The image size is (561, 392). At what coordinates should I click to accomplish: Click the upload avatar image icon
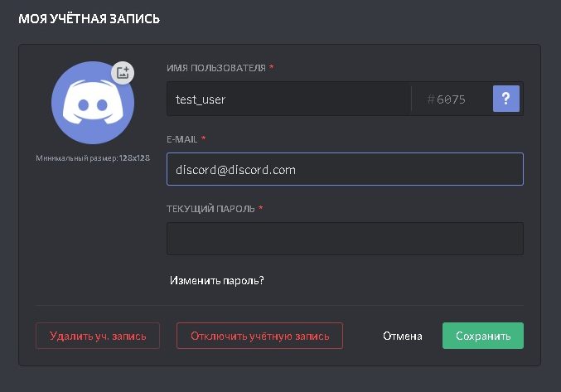[123, 72]
